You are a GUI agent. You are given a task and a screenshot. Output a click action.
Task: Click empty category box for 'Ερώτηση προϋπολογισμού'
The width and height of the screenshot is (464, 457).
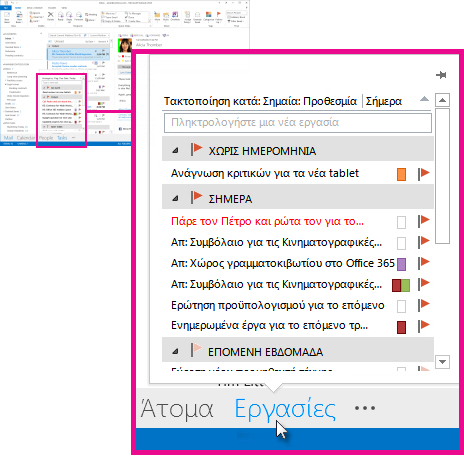click(401, 306)
